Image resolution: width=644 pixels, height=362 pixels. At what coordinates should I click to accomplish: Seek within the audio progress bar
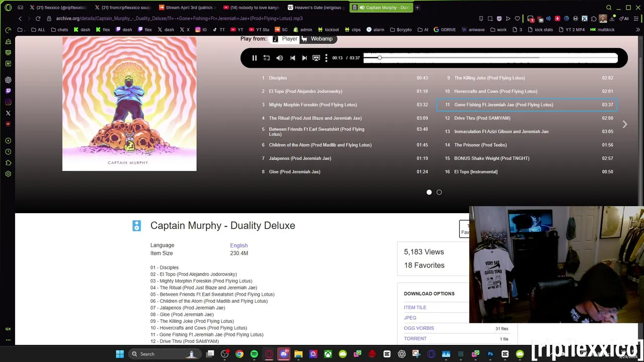point(491,58)
